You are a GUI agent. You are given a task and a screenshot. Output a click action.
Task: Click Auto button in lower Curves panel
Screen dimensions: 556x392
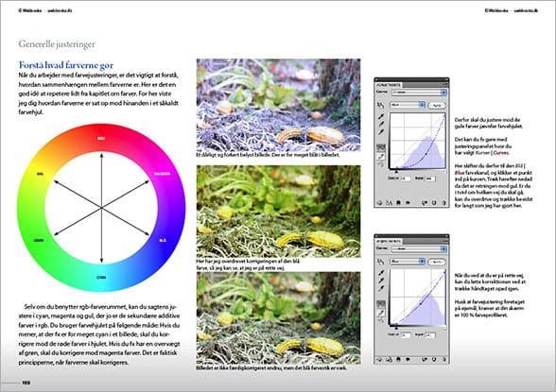(x=437, y=262)
